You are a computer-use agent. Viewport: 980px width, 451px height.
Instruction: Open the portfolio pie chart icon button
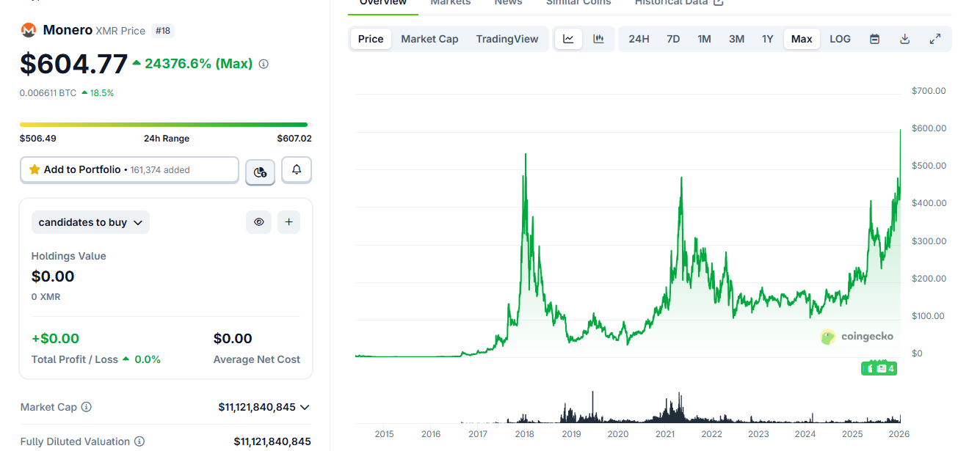[x=260, y=172]
